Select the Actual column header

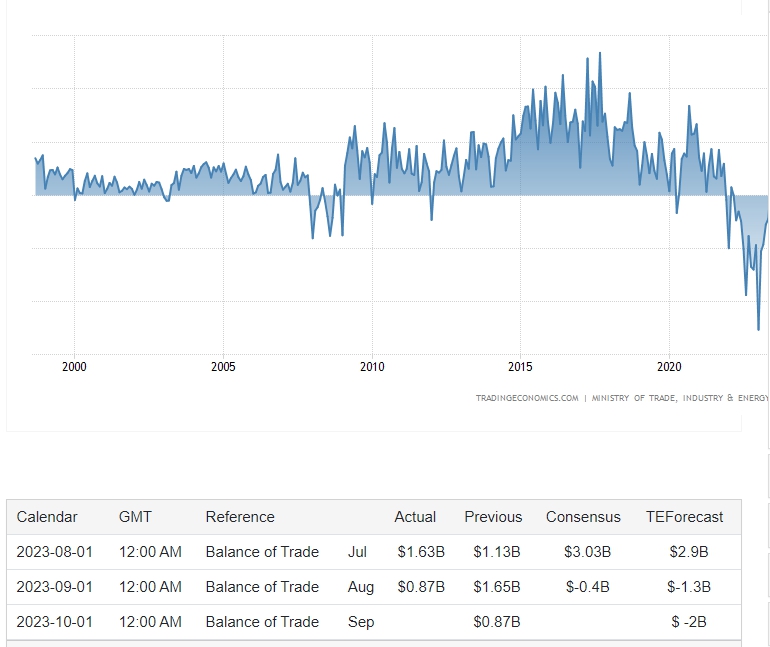click(x=415, y=517)
